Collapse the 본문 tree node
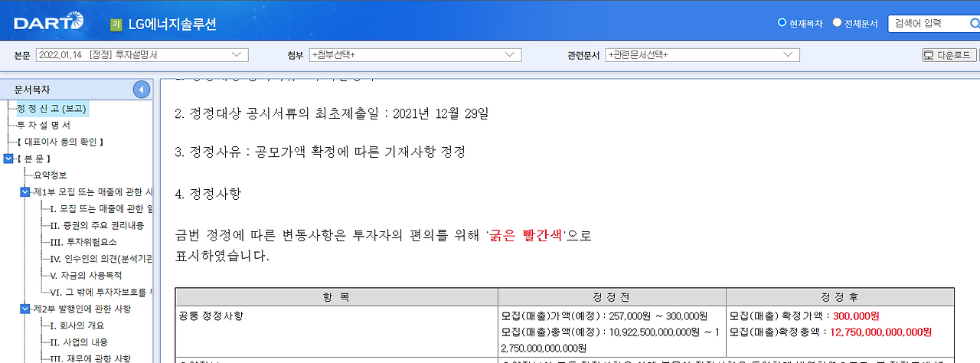The width and height of the screenshot is (980, 363). (8, 159)
